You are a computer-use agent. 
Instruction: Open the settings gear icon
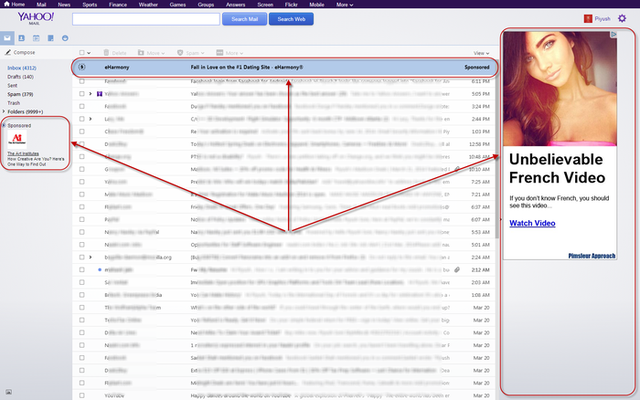(x=623, y=19)
